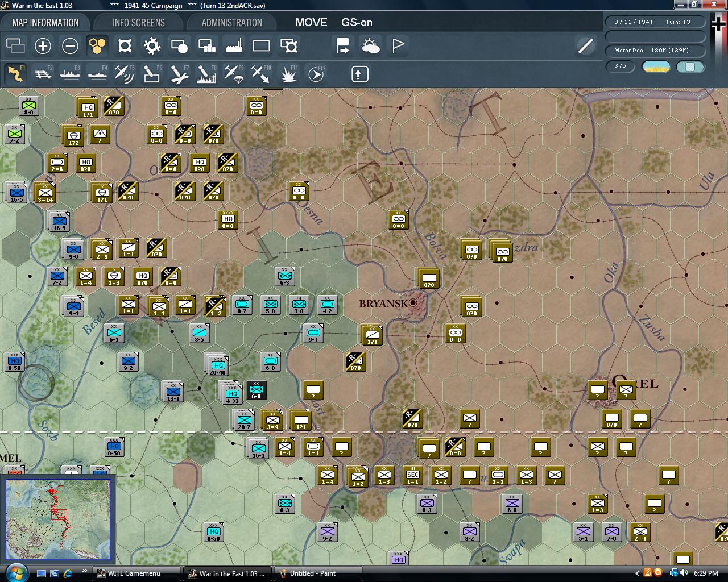
Task: Click the rectangle-with-fort toolbar icon
Action: (x=288, y=45)
